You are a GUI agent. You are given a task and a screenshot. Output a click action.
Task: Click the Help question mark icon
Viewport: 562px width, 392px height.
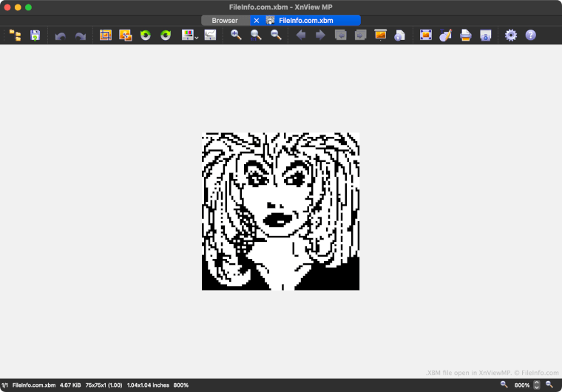coord(530,35)
